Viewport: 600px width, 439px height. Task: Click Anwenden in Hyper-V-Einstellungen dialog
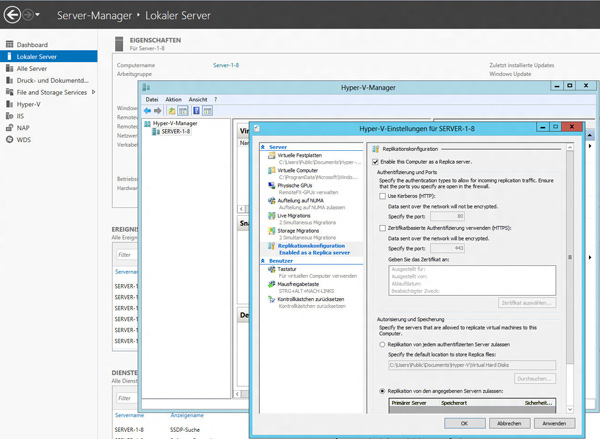point(554,423)
